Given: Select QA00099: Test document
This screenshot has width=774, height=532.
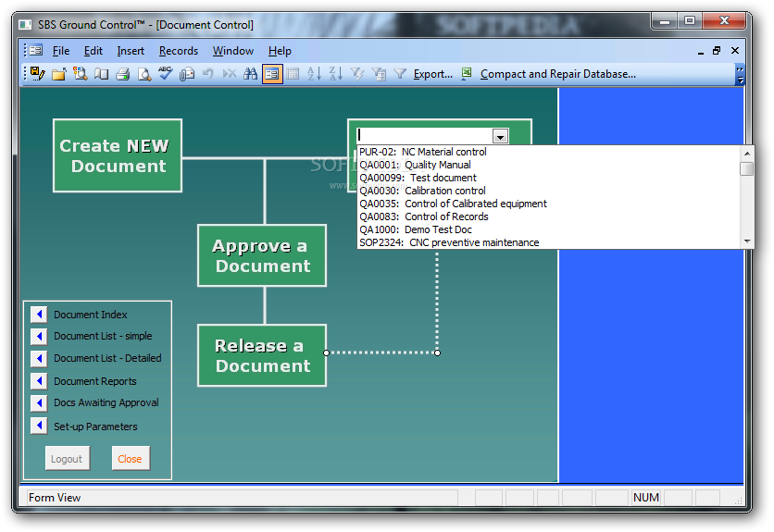Looking at the screenshot, I should [x=548, y=178].
